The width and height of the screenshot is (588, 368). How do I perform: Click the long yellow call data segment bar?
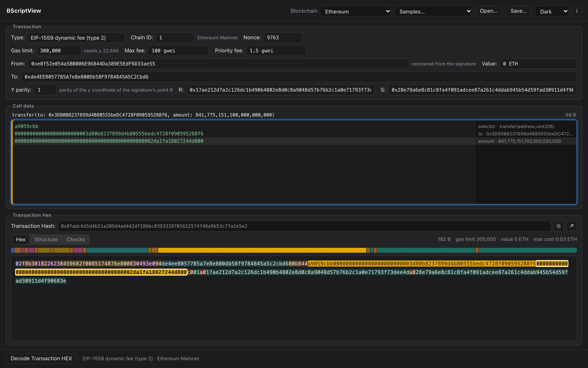coord(262,250)
